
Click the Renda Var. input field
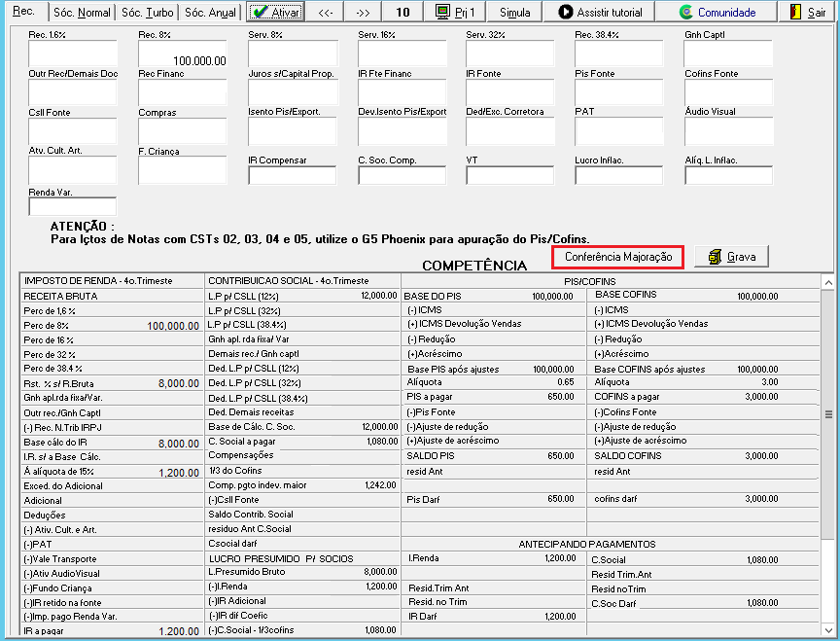[x=73, y=207]
